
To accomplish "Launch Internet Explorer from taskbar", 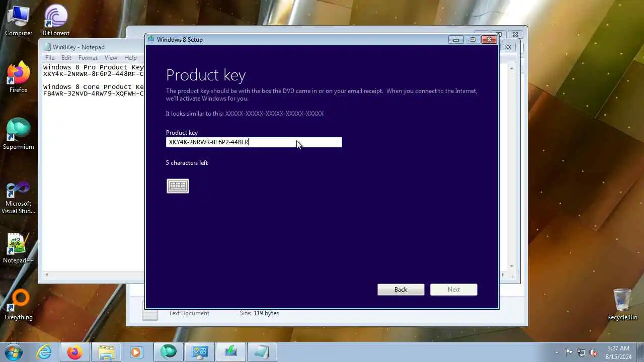I will [x=44, y=352].
